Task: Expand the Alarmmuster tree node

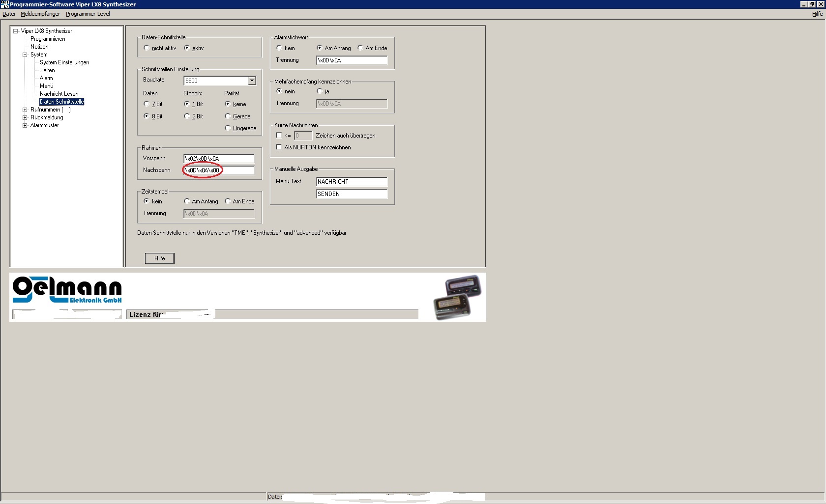Action: pos(25,125)
